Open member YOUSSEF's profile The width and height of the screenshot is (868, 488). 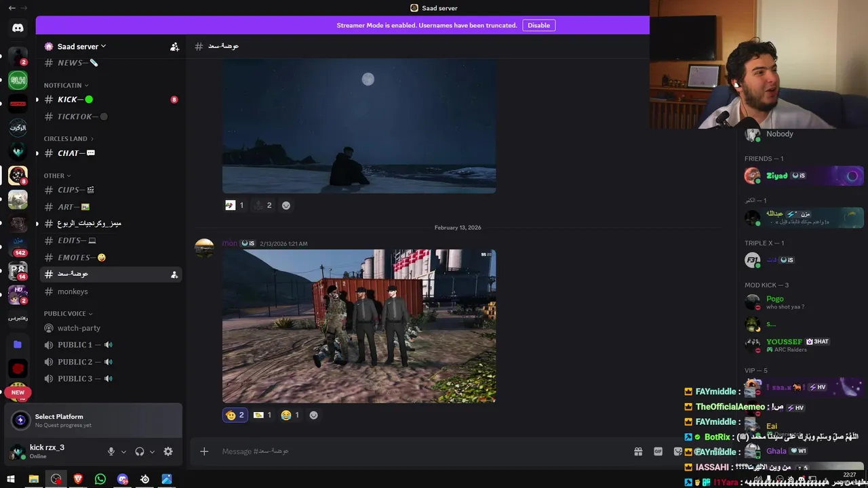coord(804,345)
